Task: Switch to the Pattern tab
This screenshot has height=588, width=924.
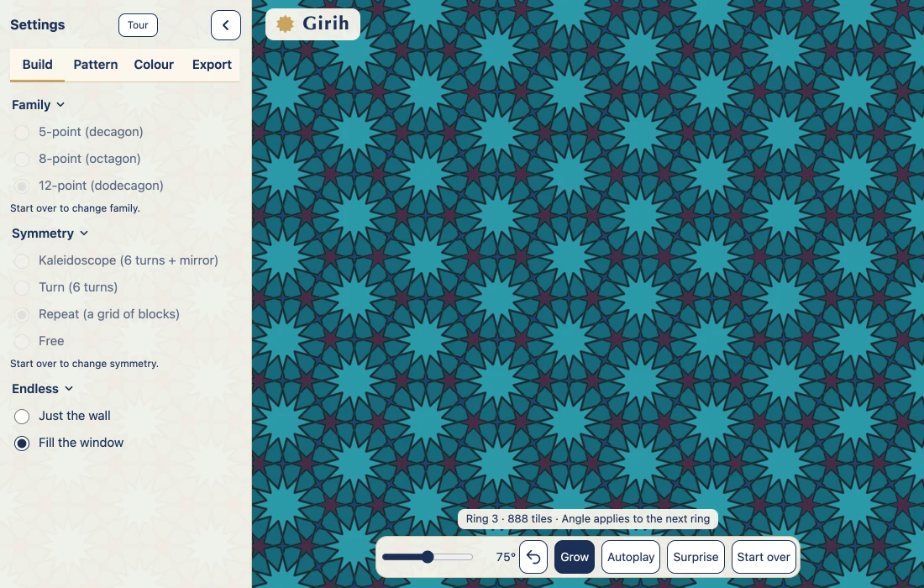Action: [96, 65]
